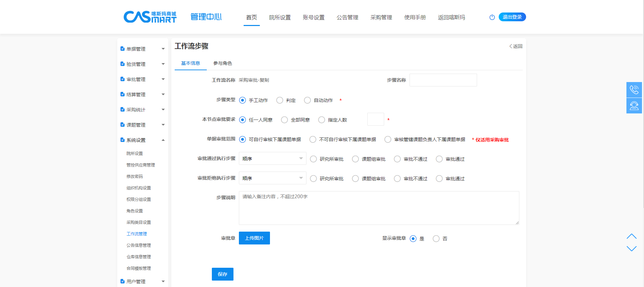Viewport: 644px width, 287px height.
Task: Click the 步骤说明 remarks text area
Action: [x=378, y=208]
